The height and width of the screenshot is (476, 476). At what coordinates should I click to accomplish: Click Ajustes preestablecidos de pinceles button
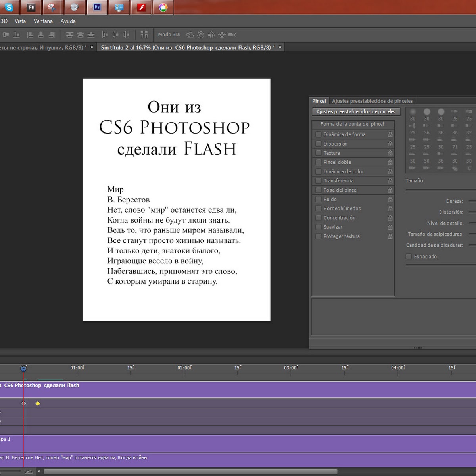pos(356,111)
